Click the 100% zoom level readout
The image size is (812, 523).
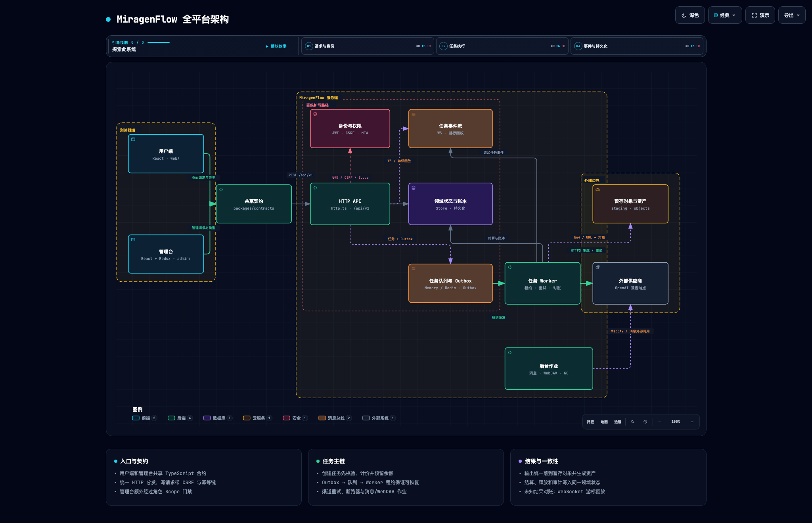pos(676,422)
